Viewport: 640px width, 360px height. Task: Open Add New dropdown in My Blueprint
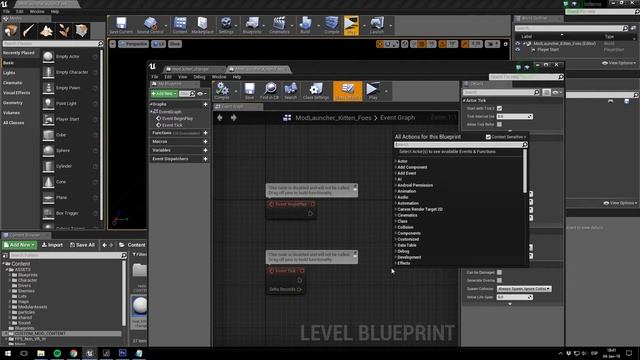[x=164, y=93]
